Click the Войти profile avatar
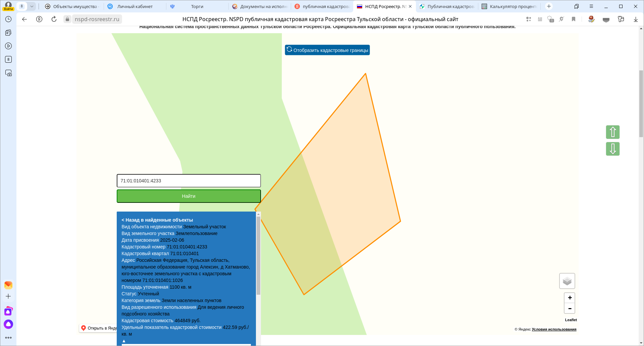Screen dimensions: 644x346 (8, 6)
